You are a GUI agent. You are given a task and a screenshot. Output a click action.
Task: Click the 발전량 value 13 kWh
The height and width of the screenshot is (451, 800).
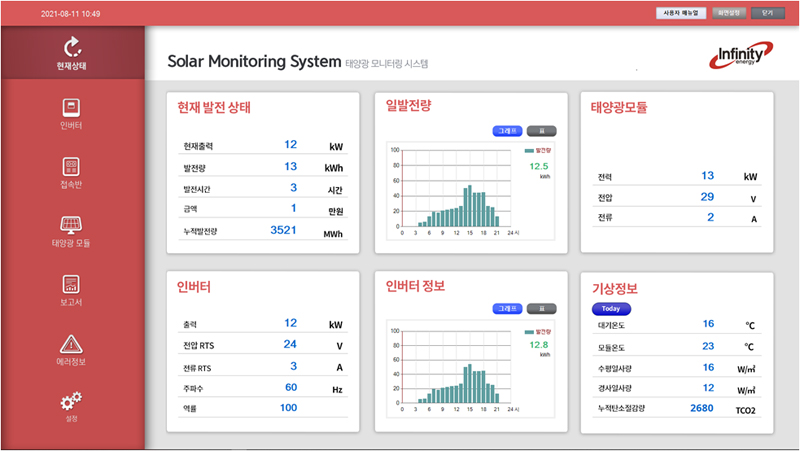click(x=290, y=167)
